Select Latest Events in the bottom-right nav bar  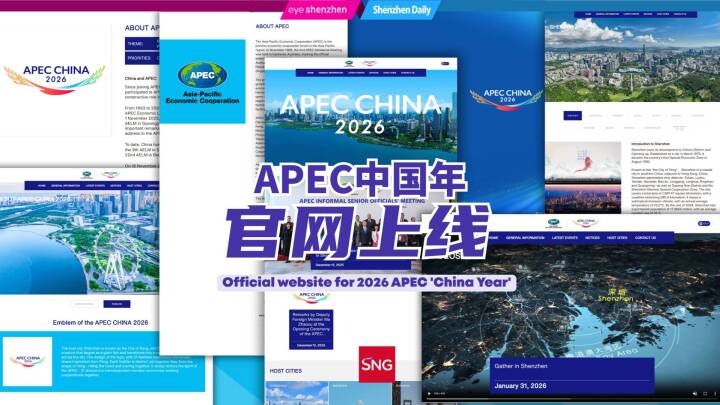[x=566, y=238]
